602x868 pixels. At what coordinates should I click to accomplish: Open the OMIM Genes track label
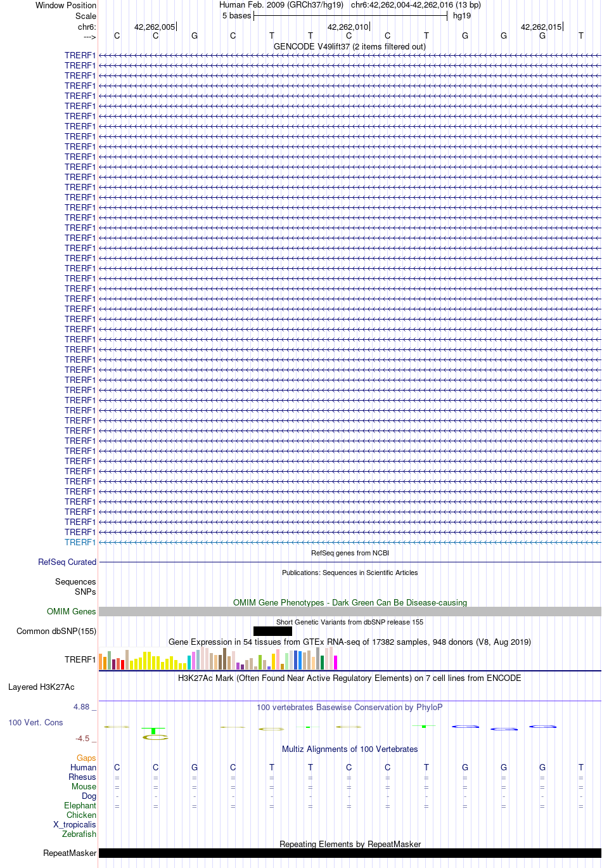click(x=72, y=611)
